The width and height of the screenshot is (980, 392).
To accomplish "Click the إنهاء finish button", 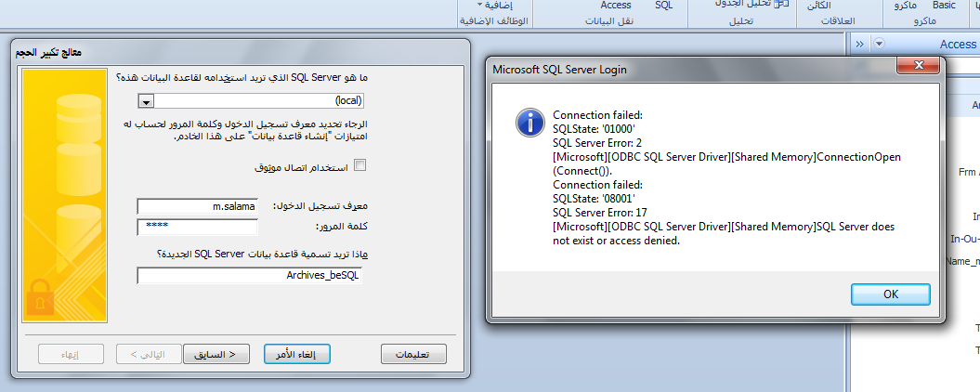I will tap(71, 354).
